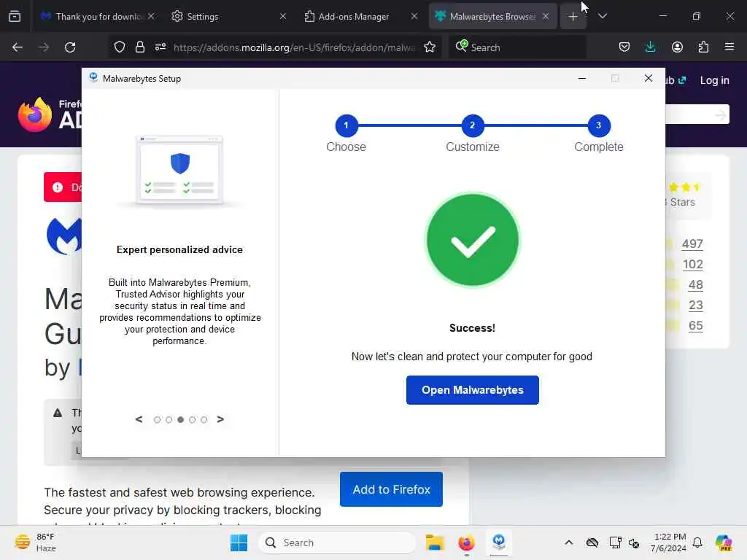Click the addons.mozilla.org URL field
The image size is (747, 560).
[294, 47]
